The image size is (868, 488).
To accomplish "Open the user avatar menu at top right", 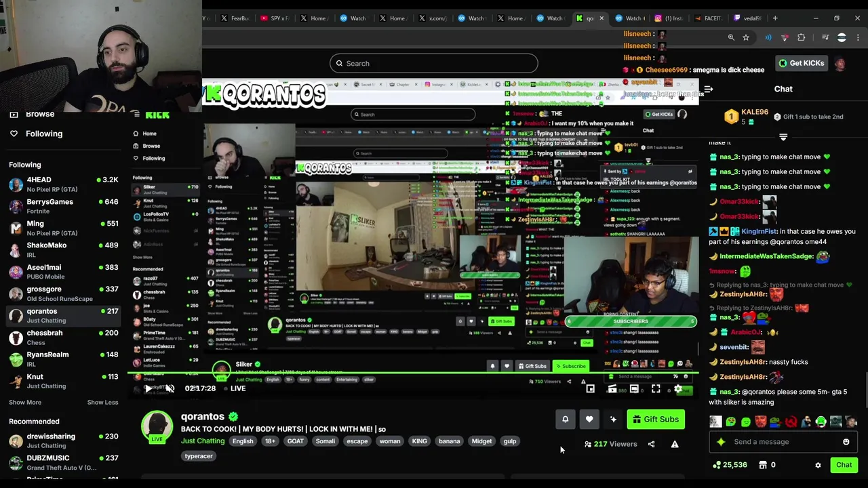I will coord(840,64).
